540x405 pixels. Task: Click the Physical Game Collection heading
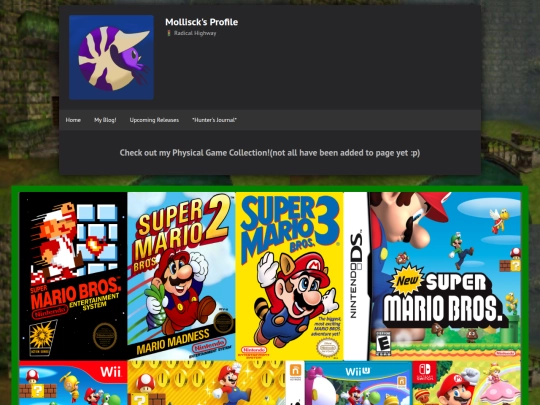point(270,153)
